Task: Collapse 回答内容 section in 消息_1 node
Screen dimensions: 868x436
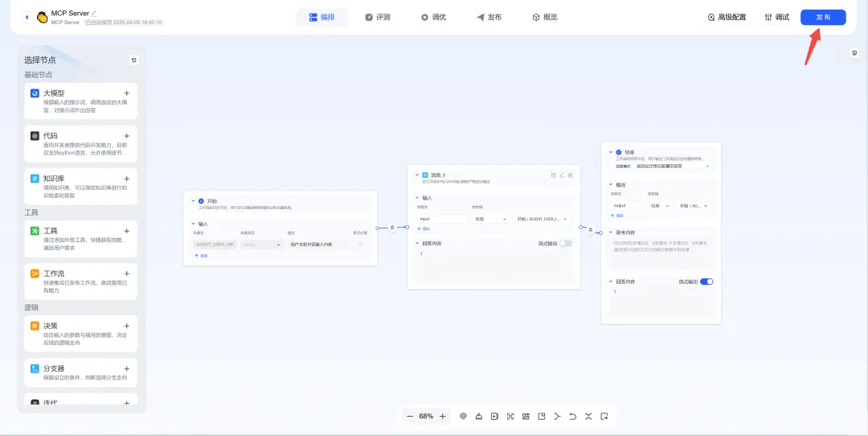Action: click(417, 243)
